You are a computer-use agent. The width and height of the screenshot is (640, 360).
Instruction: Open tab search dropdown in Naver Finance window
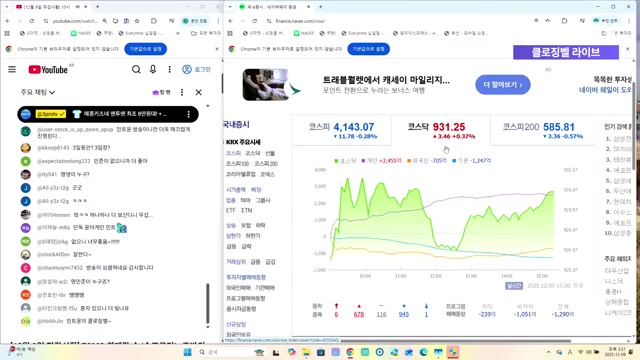[230, 7]
